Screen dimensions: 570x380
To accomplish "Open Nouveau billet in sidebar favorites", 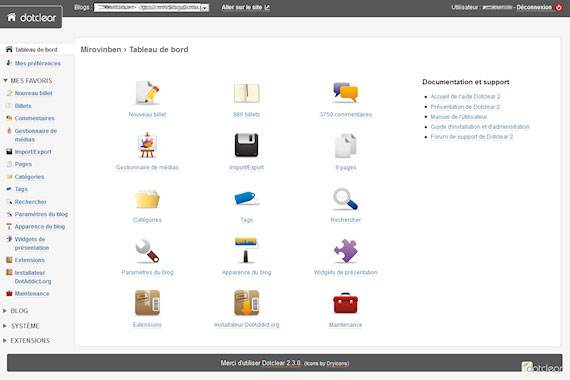I will (x=33, y=93).
